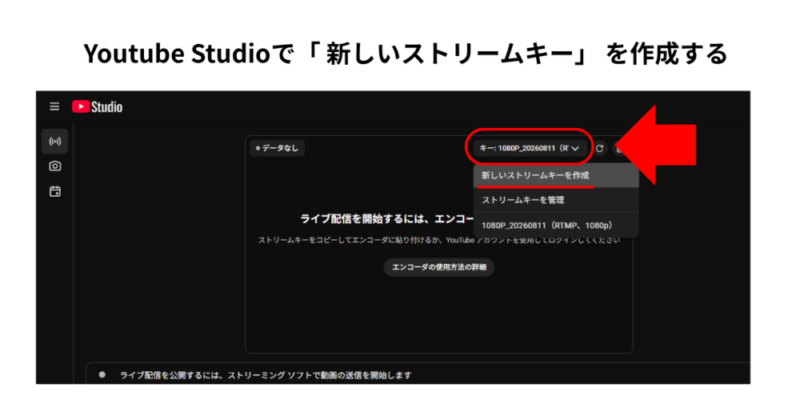Click the ストリームキーをコピーして instruction text
This screenshot has height=420, width=800.
pos(439,240)
